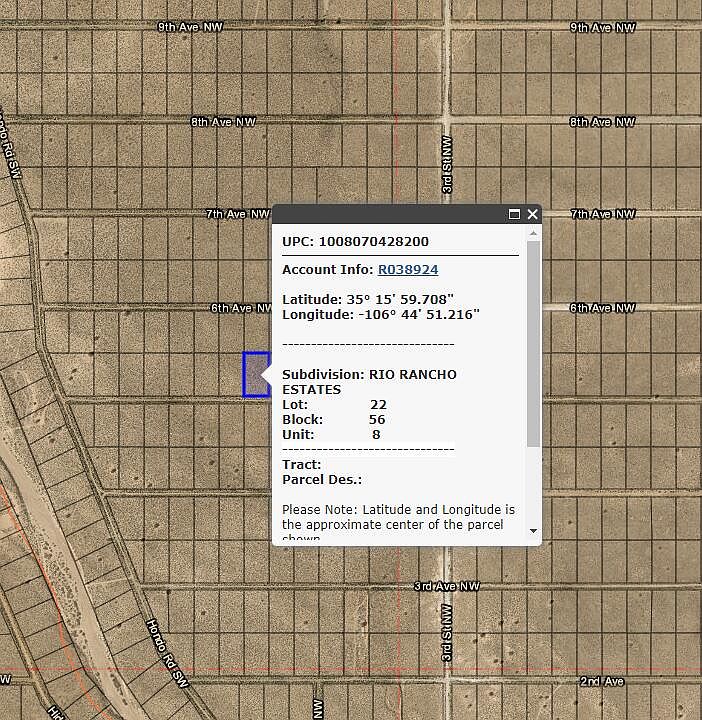Click the UPC number 1008070428200
Viewport: 702px width, 720px height.
pyautogui.click(x=373, y=242)
